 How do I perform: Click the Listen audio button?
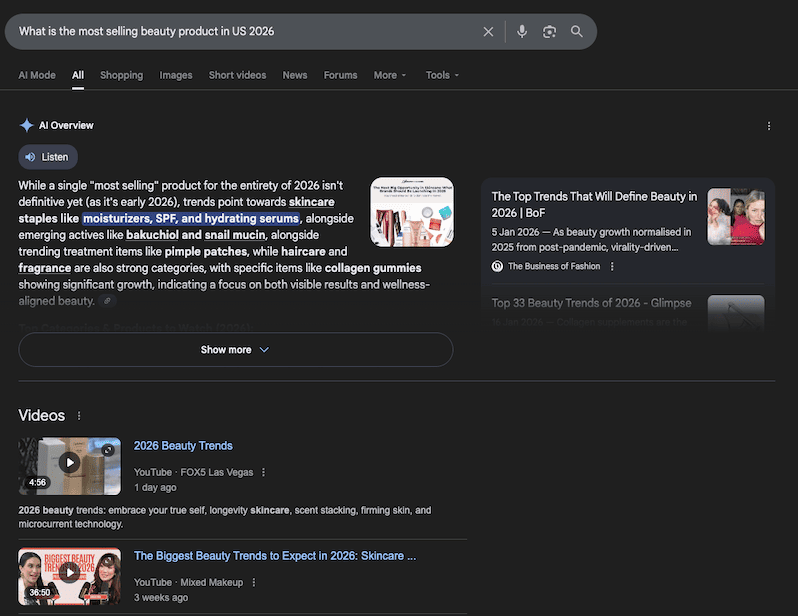[48, 157]
